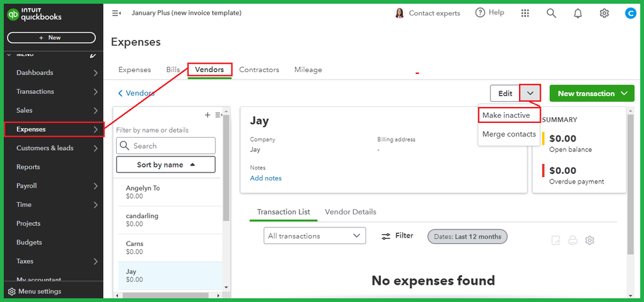This screenshot has width=644, height=302.
Task: Open the apps grid icon
Action: [x=525, y=13]
